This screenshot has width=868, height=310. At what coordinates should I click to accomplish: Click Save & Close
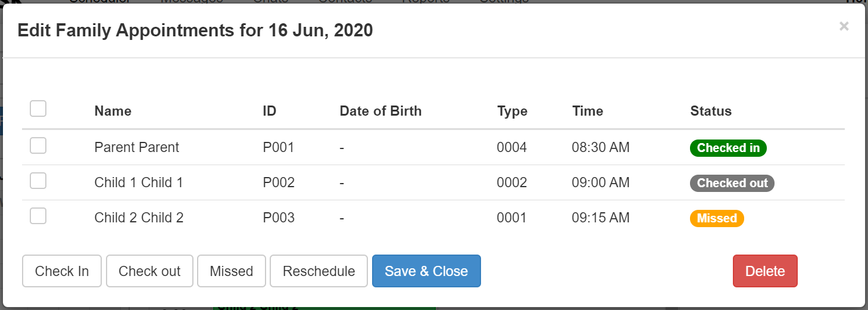tap(426, 271)
